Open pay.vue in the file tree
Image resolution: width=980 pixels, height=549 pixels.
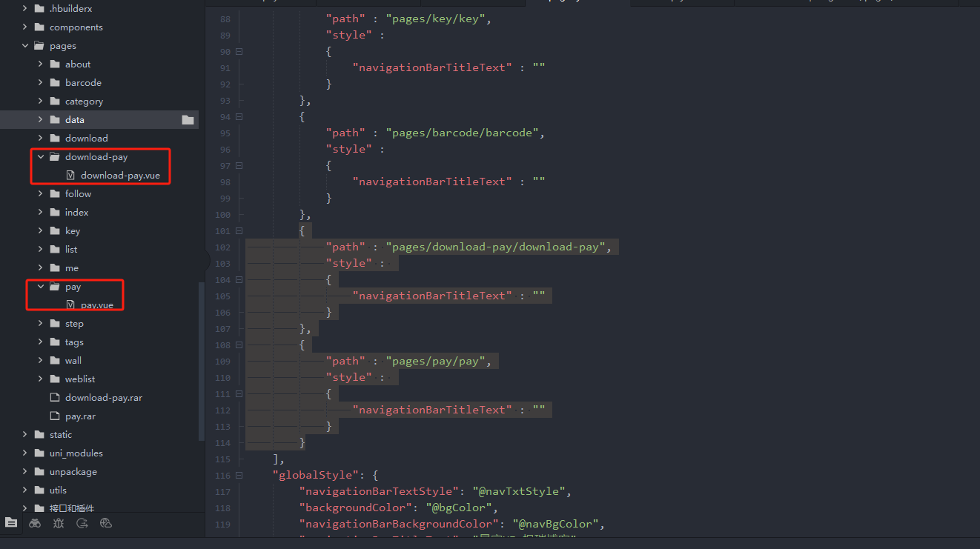(x=96, y=305)
